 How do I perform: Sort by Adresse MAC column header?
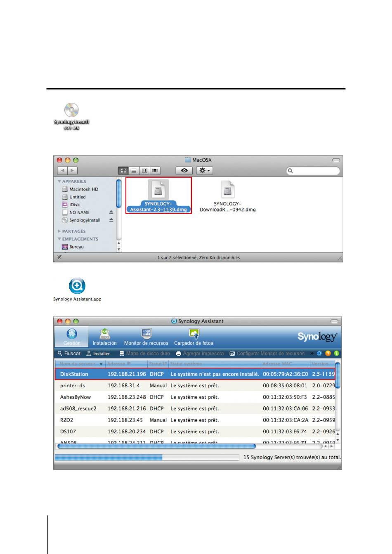click(286, 363)
